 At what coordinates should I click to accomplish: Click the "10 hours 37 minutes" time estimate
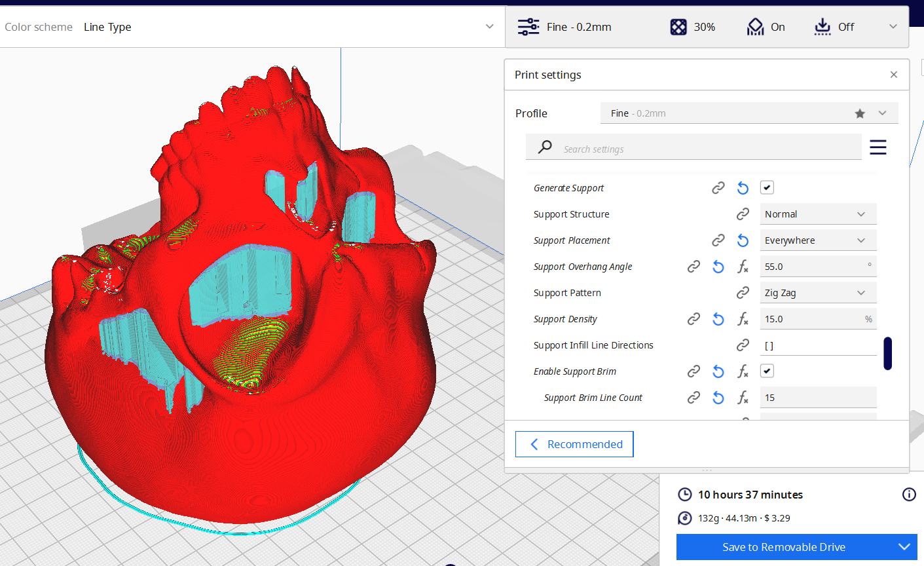750,495
